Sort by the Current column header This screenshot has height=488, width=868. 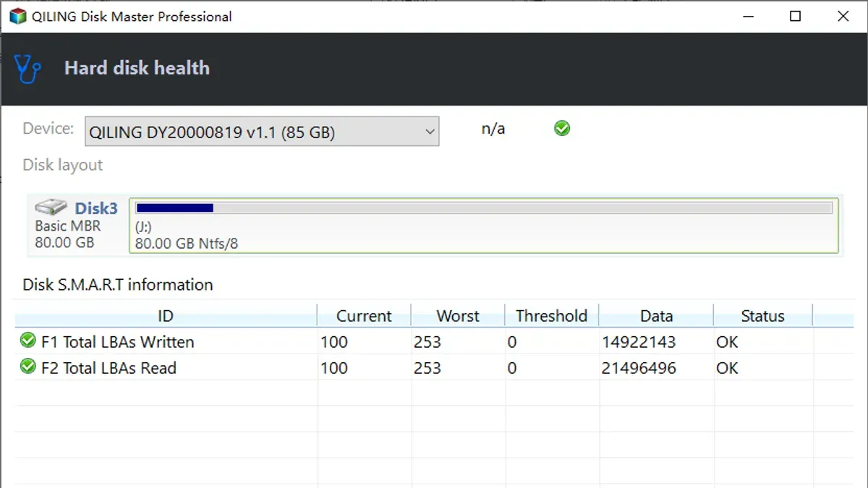click(x=364, y=316)
